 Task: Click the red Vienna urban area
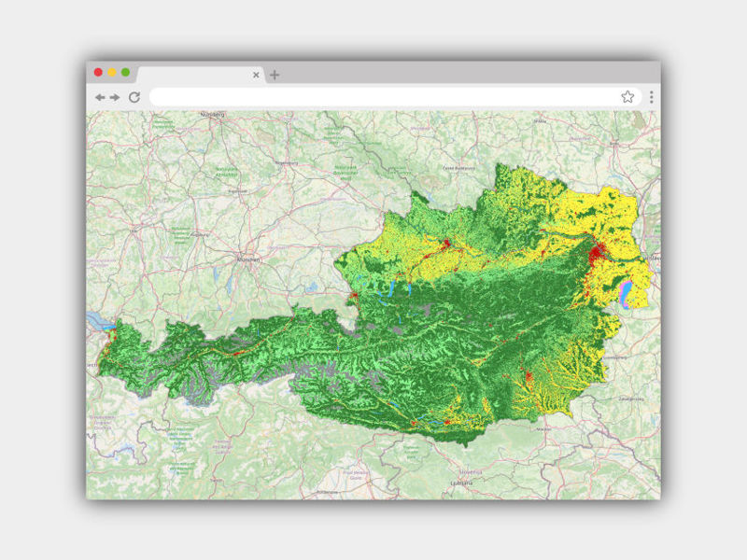pos(596,252)
